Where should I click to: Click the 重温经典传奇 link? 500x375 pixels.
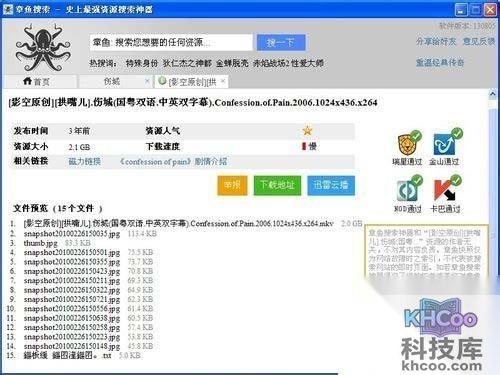tap(440, 63)
